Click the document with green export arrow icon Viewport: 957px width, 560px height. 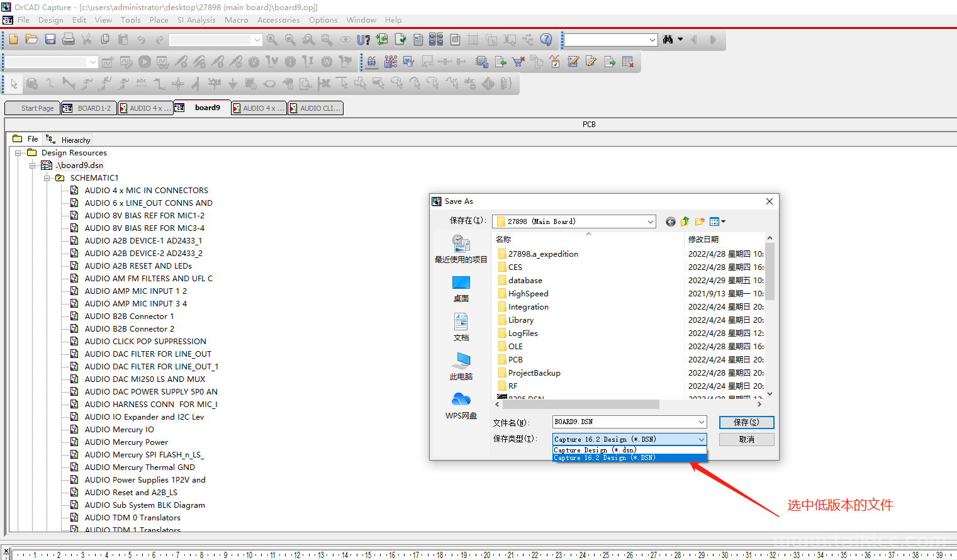(x=609, y=62)
